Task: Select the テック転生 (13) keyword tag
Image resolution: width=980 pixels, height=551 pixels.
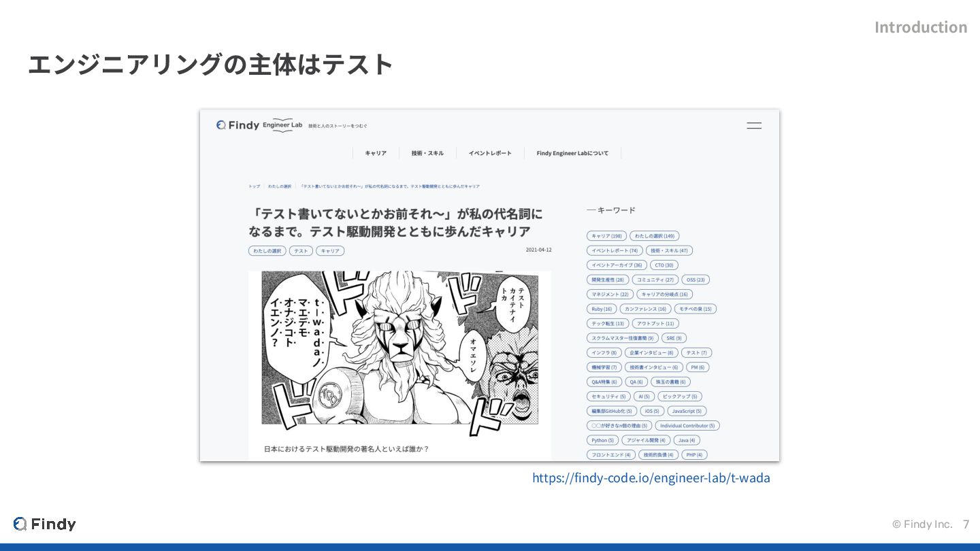Action: pyautogui.click(x=608, y=324)
